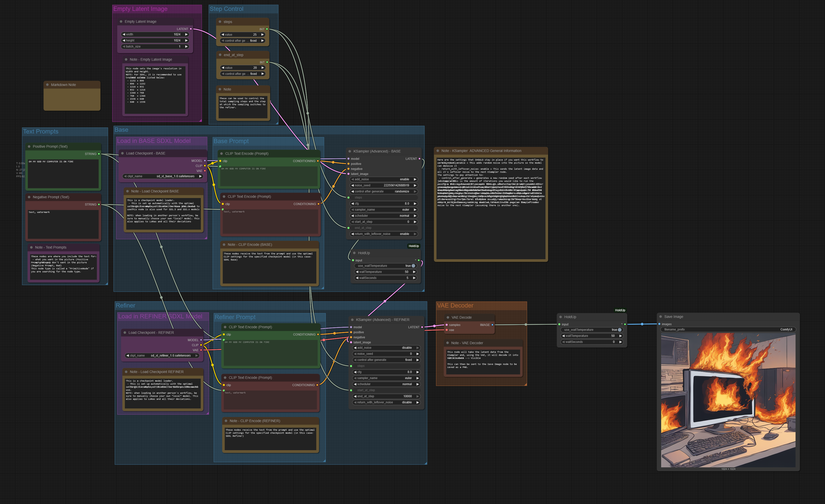Open scheduler combo in KSampler BASE

coord(384,216)
